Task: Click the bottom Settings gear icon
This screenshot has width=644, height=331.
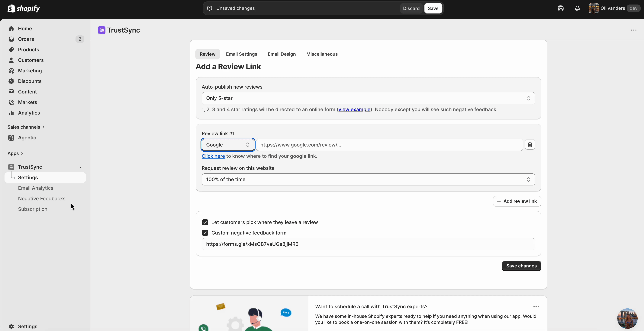Action: click(x=11, y=326)
